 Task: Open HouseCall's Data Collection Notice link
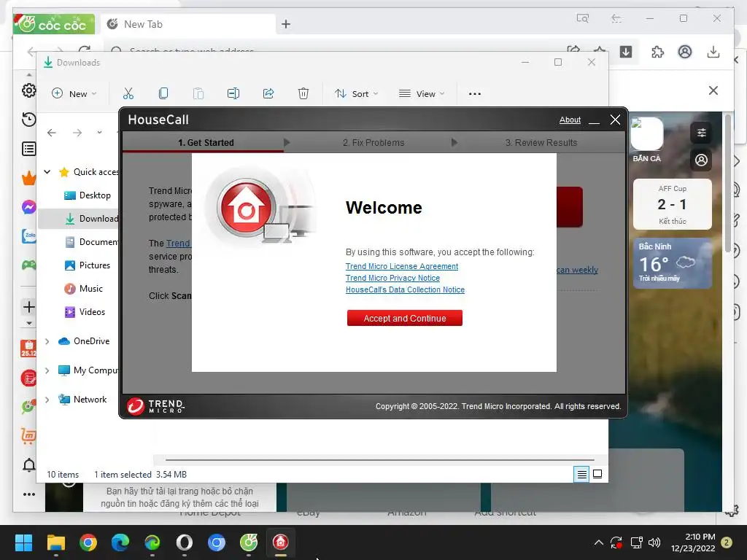[405, 289]
